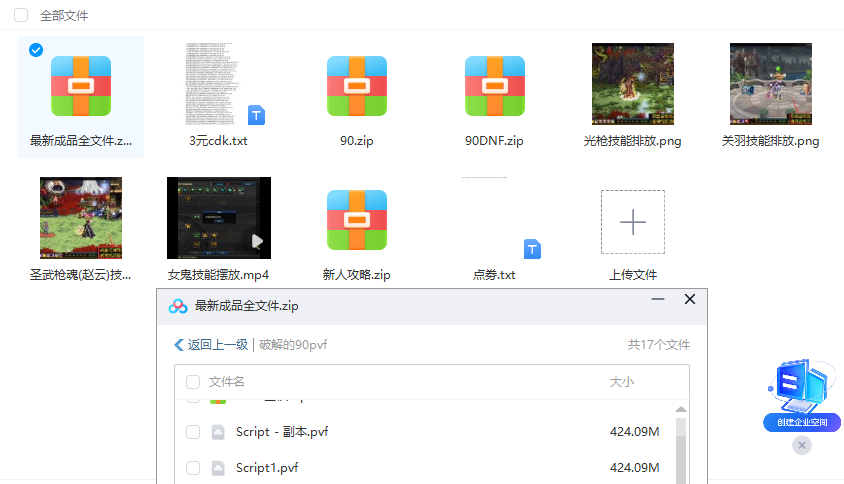844x484 pixels.
Task: Click the Baidu Netdisk logo in preview dialog
Action: pos(178,306)
